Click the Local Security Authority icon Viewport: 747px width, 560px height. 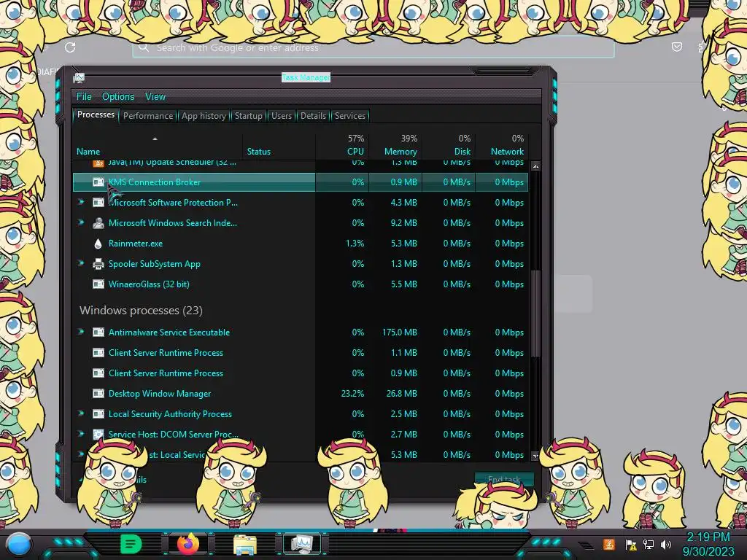point(98,414)
